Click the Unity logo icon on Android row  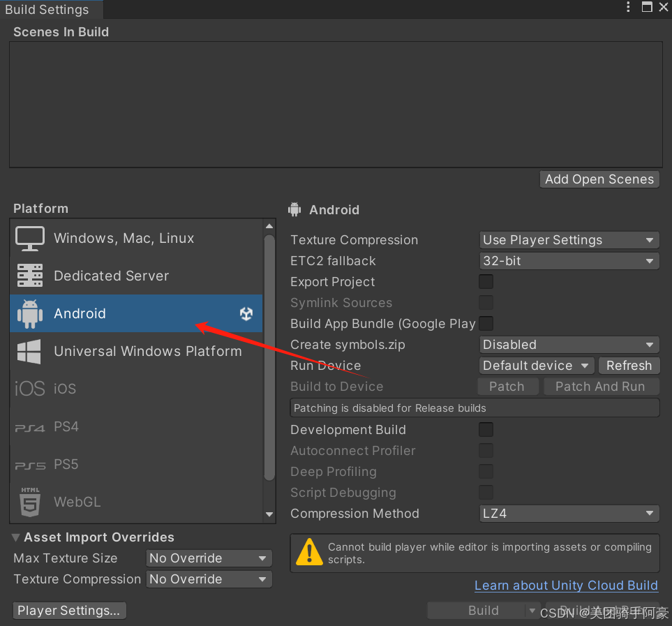pos(246,313)
